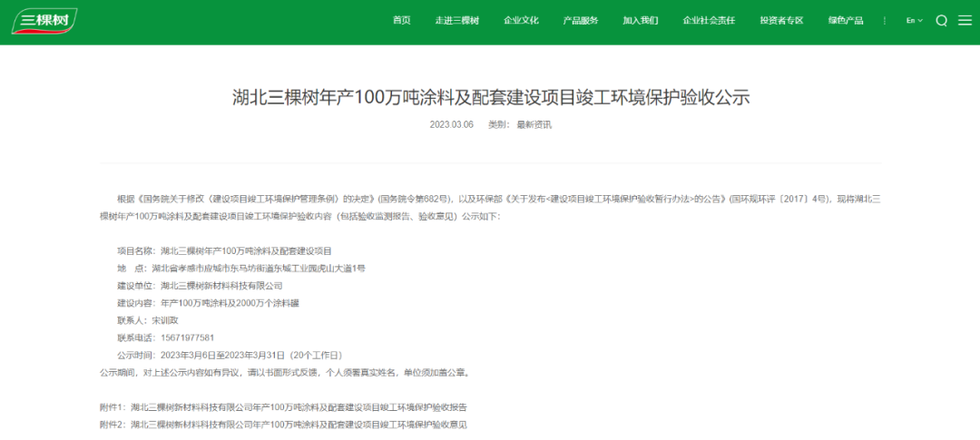Click the 类别 label
The height and width of the screenshot is (440, 980).
[x=499, y=125]
